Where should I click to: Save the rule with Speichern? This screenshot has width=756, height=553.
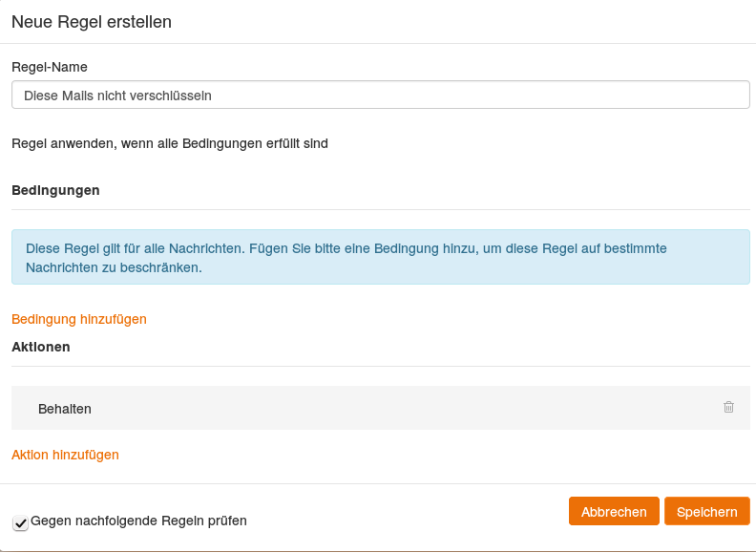[706, 512]
